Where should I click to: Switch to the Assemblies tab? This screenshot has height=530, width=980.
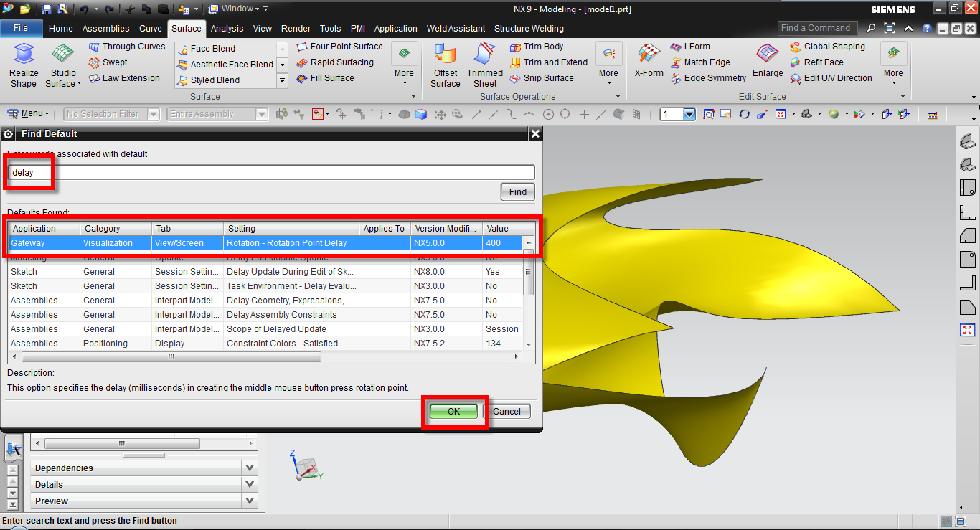(x=105, y=29)
